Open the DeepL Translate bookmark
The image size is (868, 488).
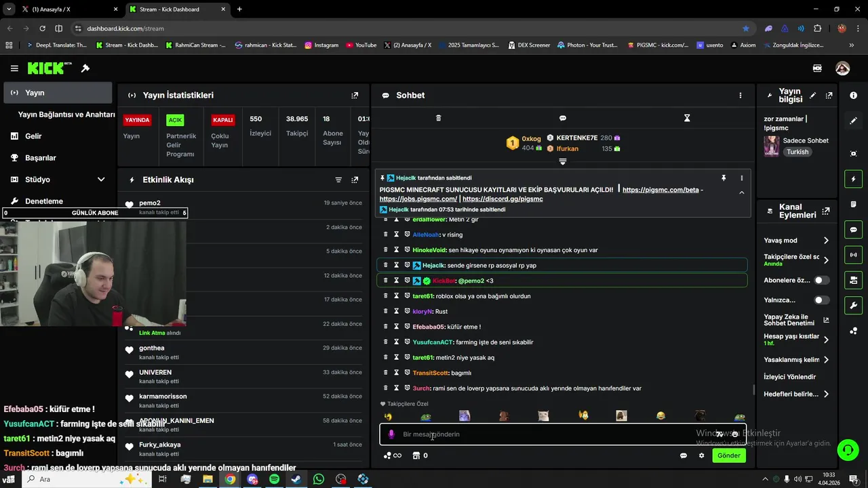point(56,45)
